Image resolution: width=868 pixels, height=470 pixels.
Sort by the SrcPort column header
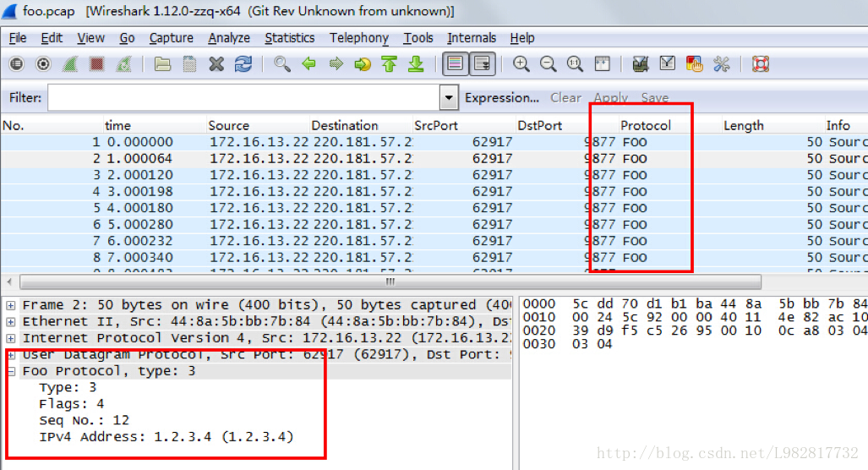point(463,126)
